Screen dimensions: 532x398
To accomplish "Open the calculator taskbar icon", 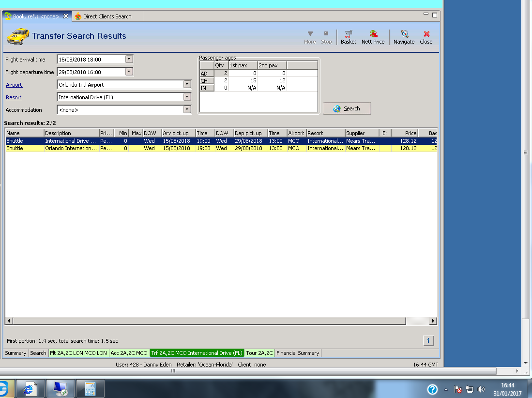I will pyautogui.click(x=90, y=389).
